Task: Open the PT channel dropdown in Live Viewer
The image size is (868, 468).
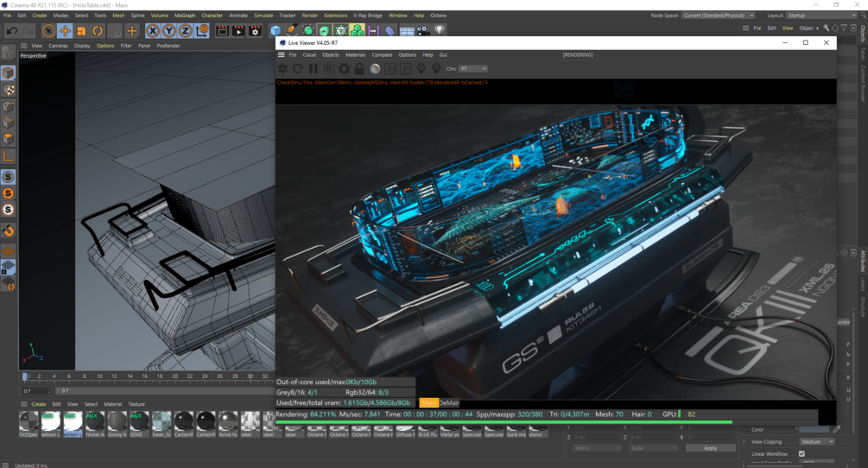Action: [x=473, y=68]
